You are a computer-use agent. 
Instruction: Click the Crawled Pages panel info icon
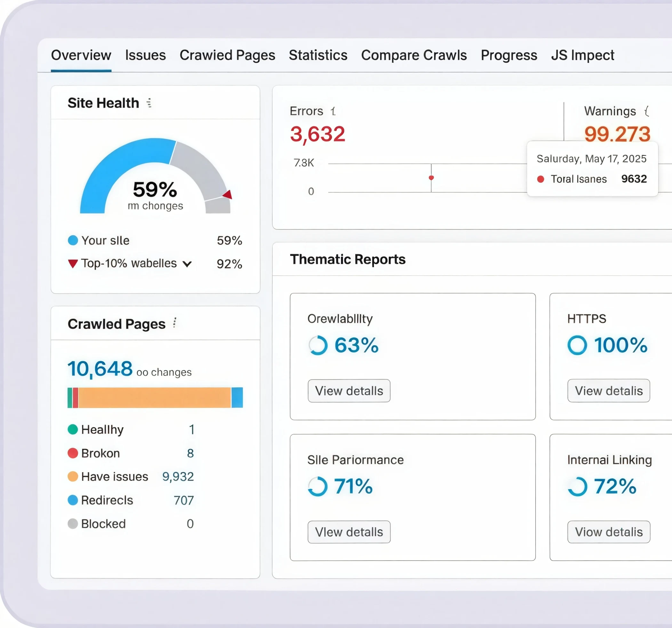pyautogui.click(x=174, y=323)
